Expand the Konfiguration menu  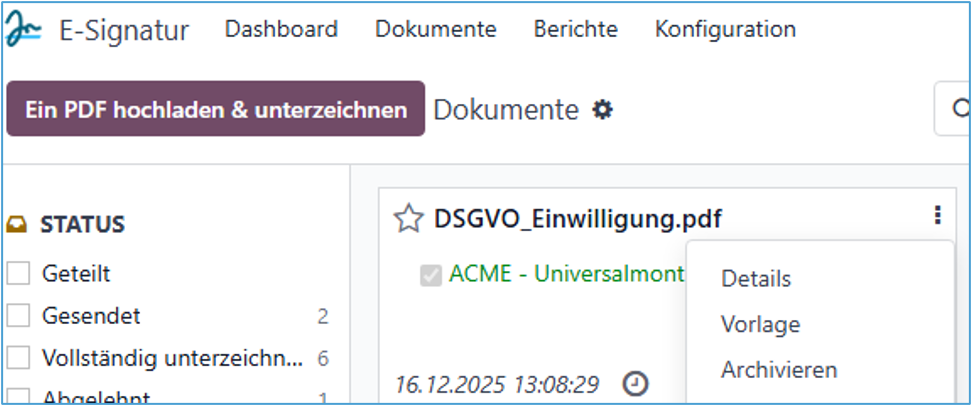coord(725,30)
